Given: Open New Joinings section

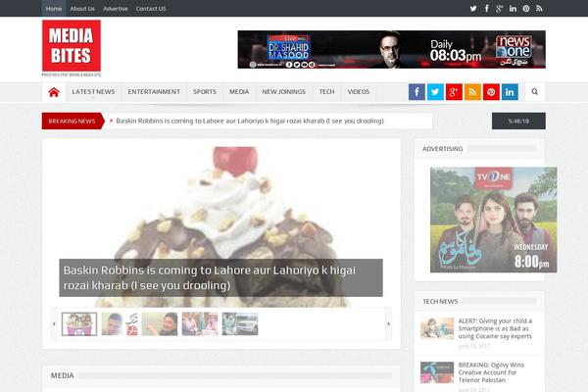Looking at the screenshot, I should (x=284, y=92).
